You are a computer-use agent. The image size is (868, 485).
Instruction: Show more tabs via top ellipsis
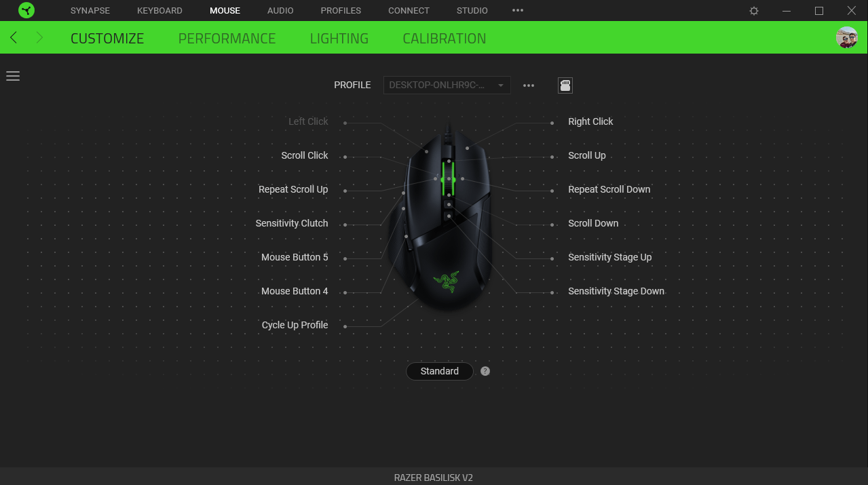pos(518,11)
